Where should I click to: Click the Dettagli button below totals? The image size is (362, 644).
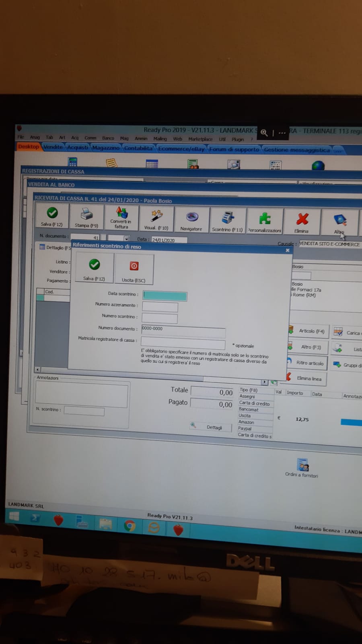click(x=211, y=427)
